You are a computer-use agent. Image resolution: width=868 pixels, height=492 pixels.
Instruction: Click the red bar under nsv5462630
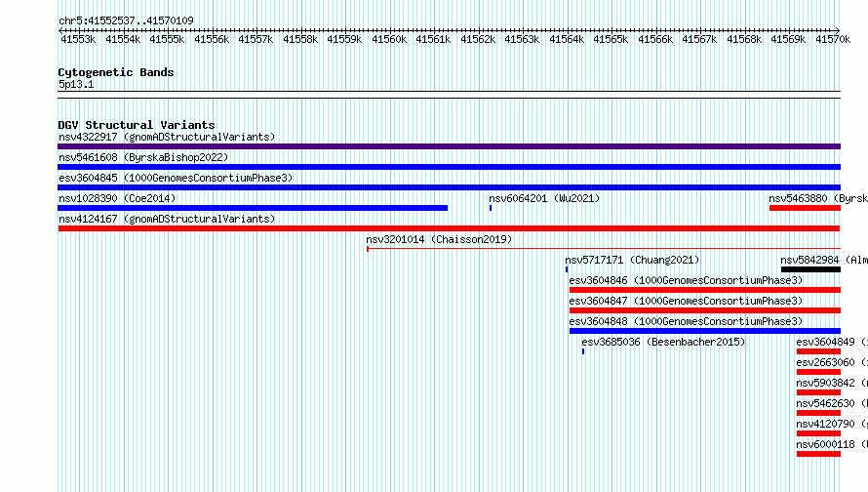818,413
